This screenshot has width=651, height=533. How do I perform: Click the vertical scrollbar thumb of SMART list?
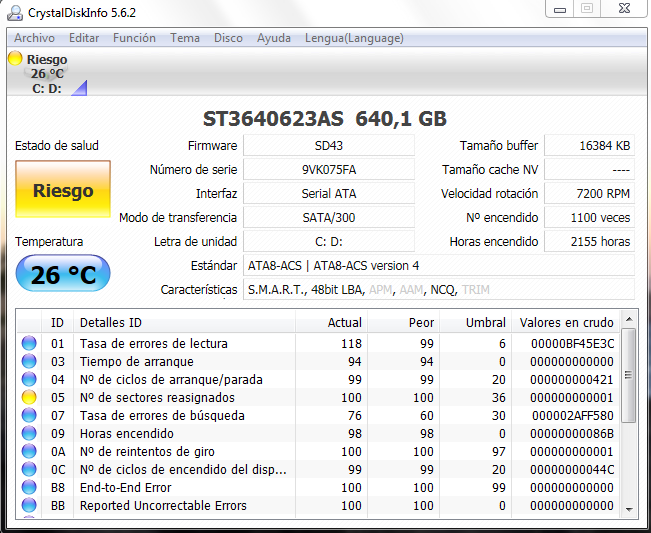[629, 375]
